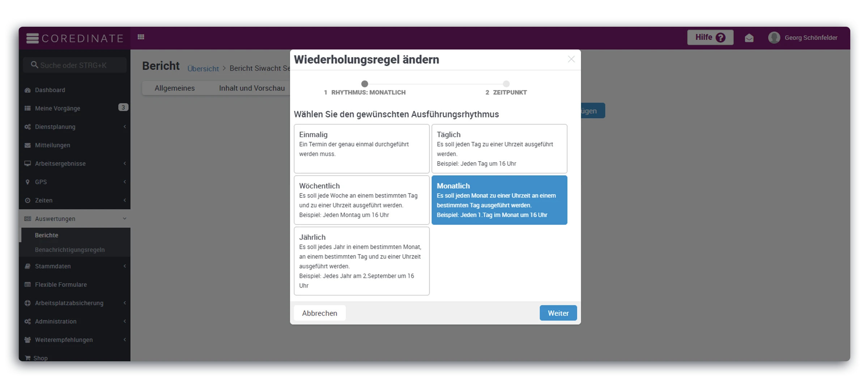Expand the Weiterempfehlungen submenu chevron

(x=124, y=340)
